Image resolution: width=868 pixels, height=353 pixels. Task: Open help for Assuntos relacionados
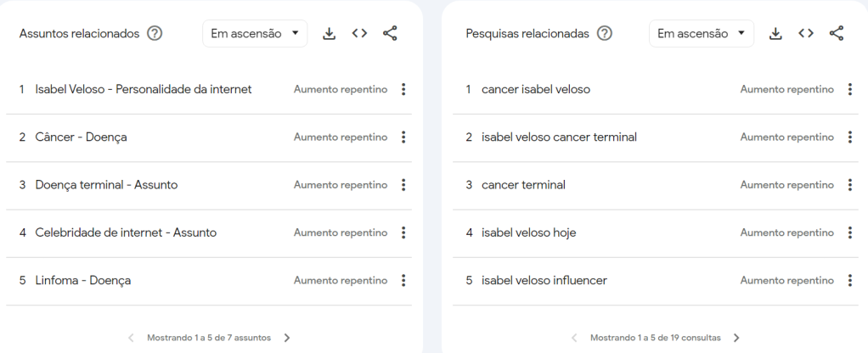point(155,34)
